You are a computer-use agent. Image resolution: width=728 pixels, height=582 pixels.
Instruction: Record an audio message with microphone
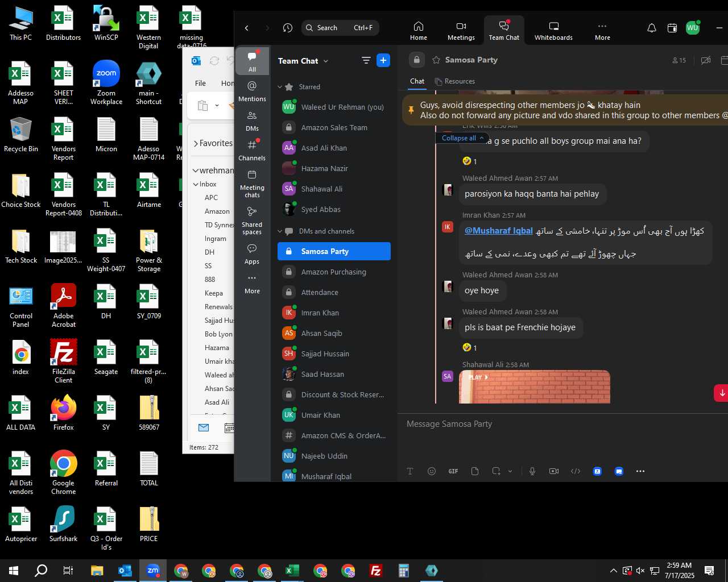(x=532, y=471)
